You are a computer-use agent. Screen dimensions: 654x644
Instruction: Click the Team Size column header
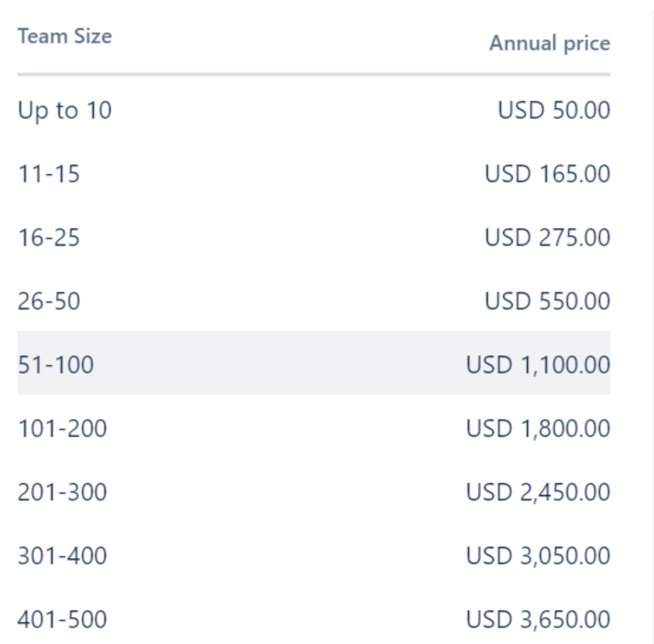click(64, 35)
